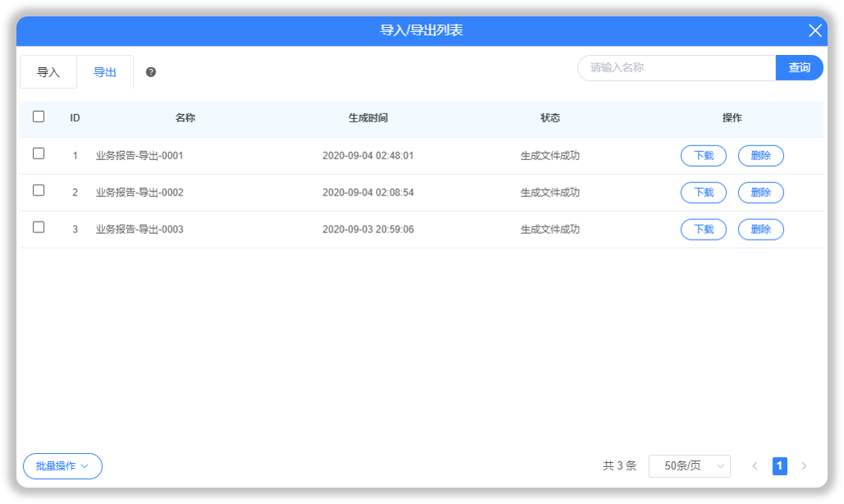Screen dimensions: 844x504
Task: Go to previous page arrow
Action: click(755, 465)
